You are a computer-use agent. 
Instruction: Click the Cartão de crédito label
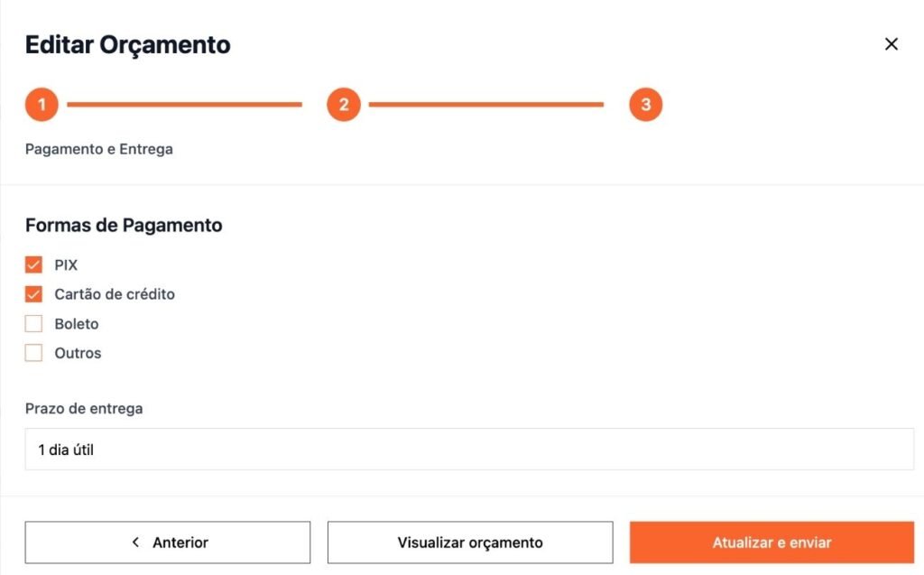pyautogui.click(x=115, y=294)
